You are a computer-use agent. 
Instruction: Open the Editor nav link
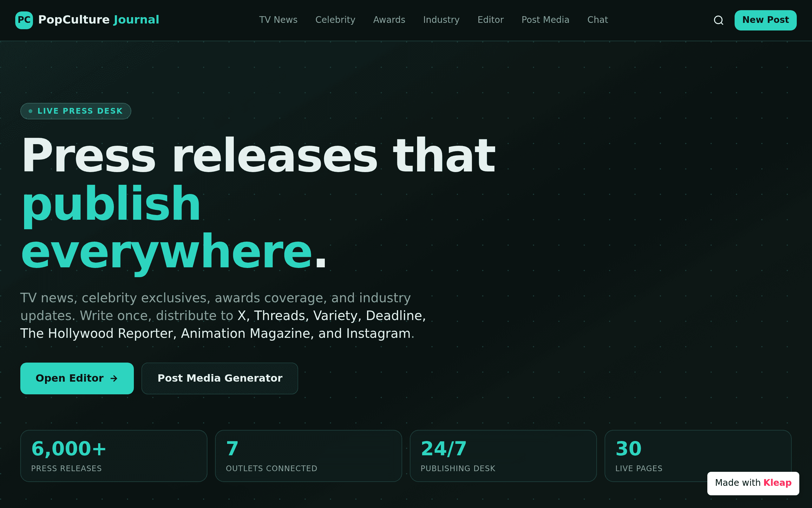[491, 20]
